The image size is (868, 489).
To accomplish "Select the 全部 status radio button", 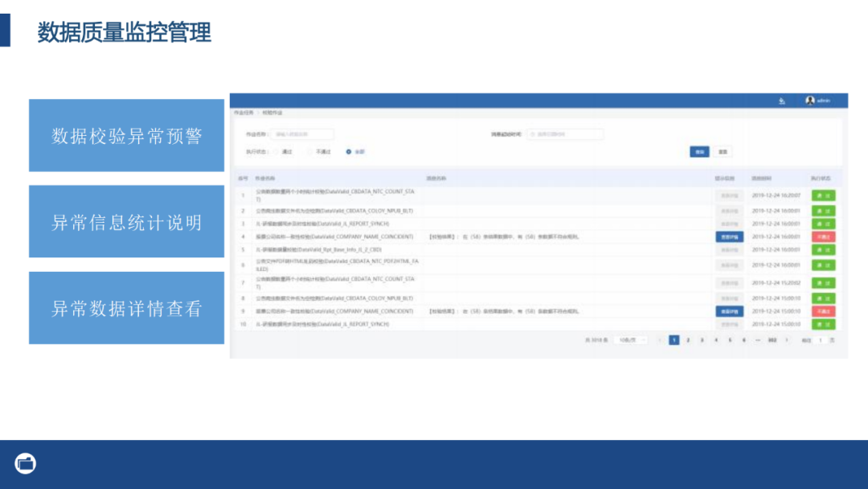I will pyautogui.click(x=348, y=152).
